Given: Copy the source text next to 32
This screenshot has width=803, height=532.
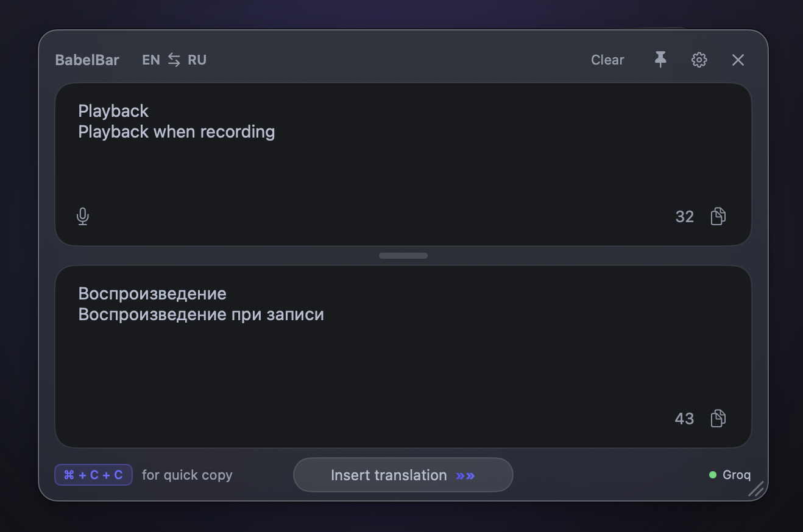Looking at the screenshot, I should (x=718, y=217).
